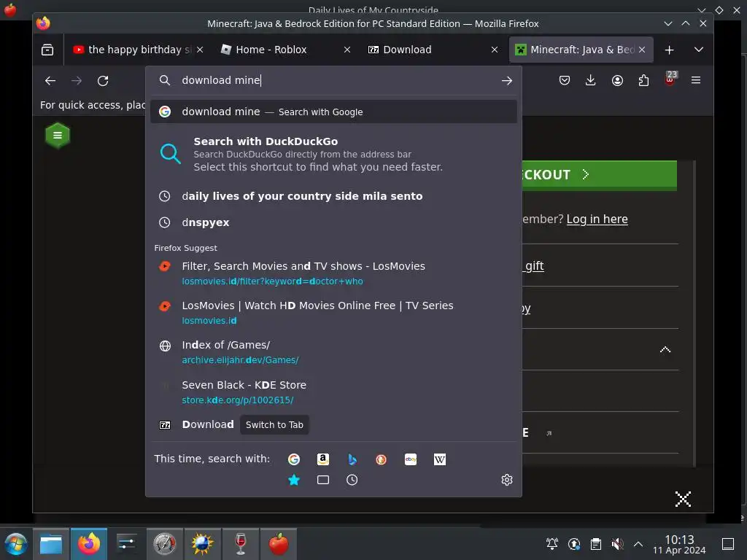747x560 pixels.
Task: Click the green CHECKOUT button
Action: (599, 175)
